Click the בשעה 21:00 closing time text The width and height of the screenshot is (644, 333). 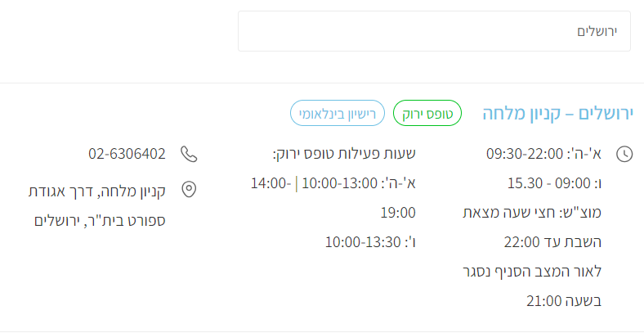click(x=563, y=300)
